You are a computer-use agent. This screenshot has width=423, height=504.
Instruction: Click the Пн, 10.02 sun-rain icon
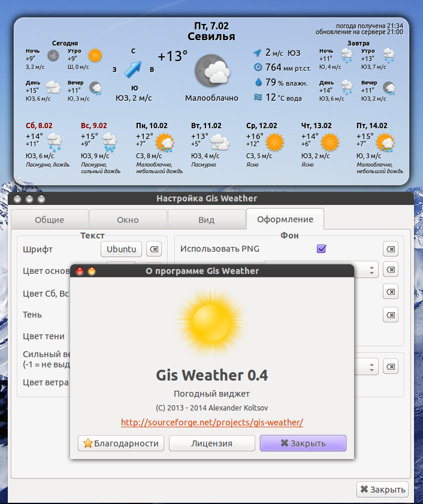(x=165, y=143)
